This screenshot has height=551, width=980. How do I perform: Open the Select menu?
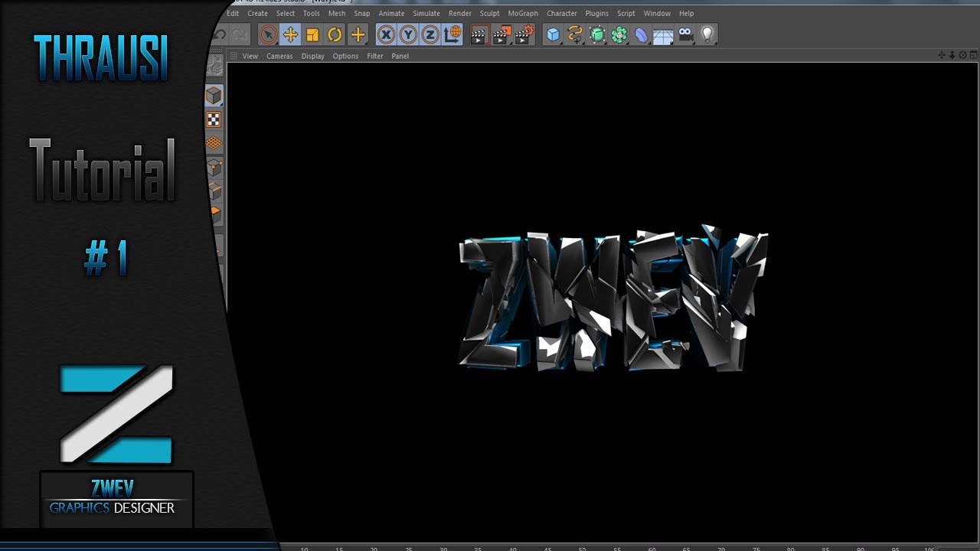[286, 13]
